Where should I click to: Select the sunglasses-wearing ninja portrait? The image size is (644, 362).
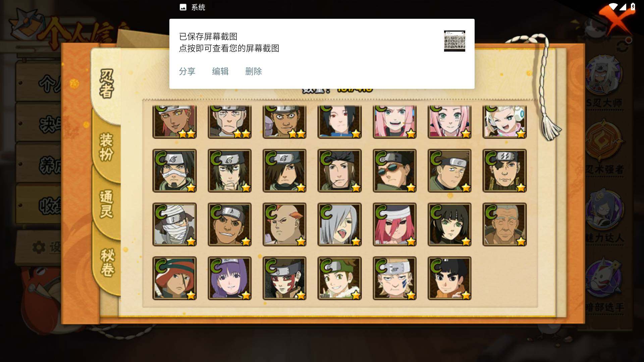(x=394, y=171)
